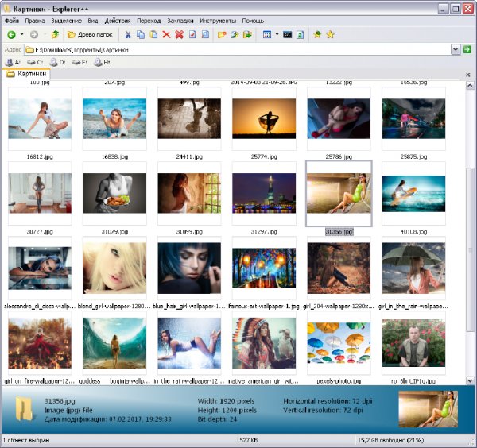This screenshot has height=448, width=477.
Task: Organize bookmarks with yellow star icon
Action: pyautogui.click(x=331, y=35)
